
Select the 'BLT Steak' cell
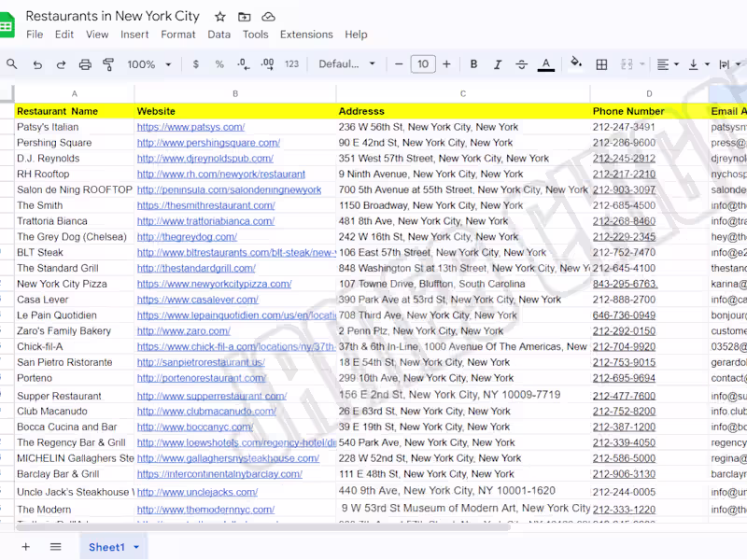click(75, 253)
